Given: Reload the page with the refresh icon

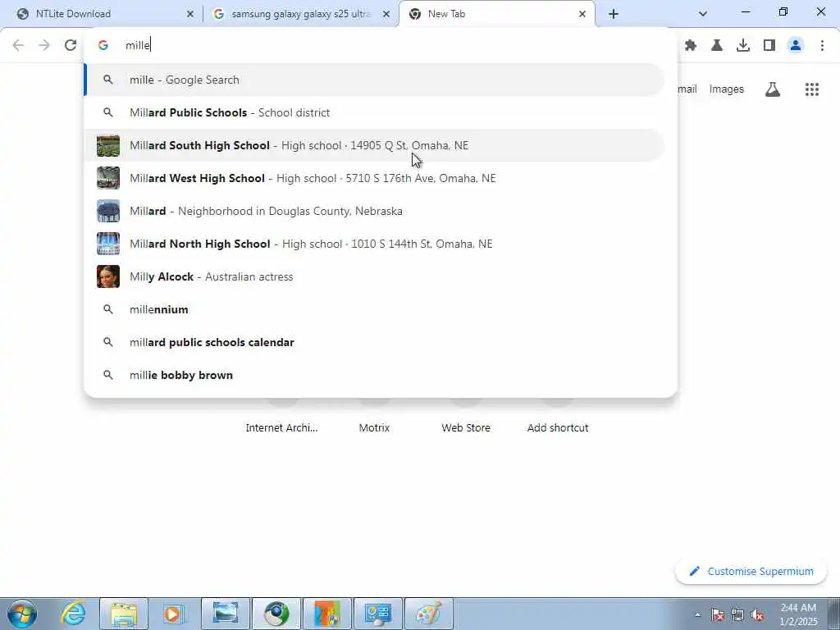Looking at the screenshot, I should (x=71, y=46).
